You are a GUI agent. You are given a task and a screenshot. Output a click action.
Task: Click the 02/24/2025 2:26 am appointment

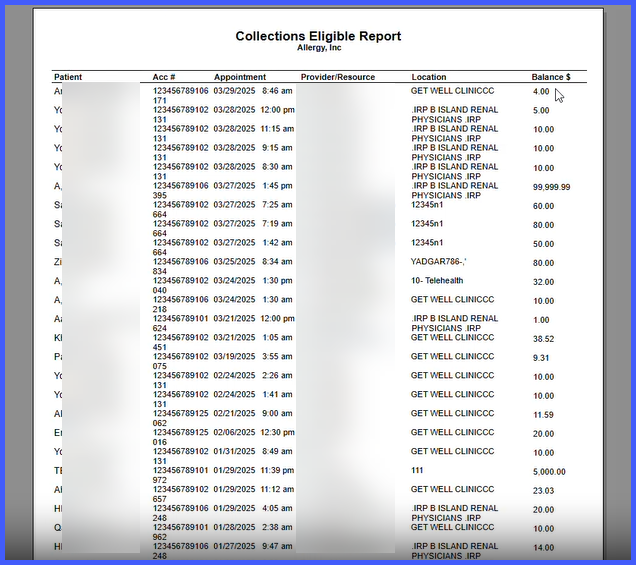coord(253,376)
